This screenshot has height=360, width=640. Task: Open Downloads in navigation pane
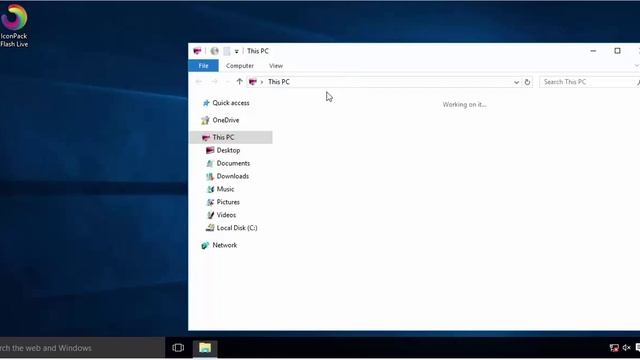233,176
